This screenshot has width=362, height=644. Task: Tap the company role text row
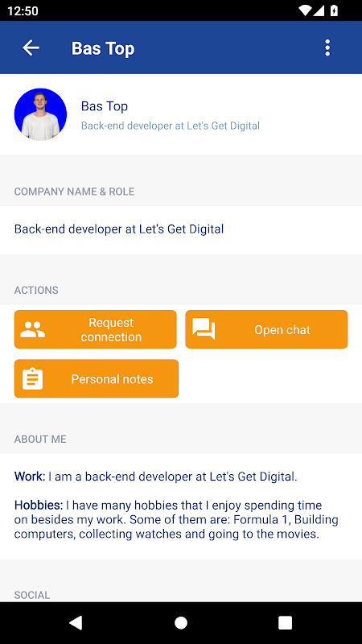coord(181,229)
